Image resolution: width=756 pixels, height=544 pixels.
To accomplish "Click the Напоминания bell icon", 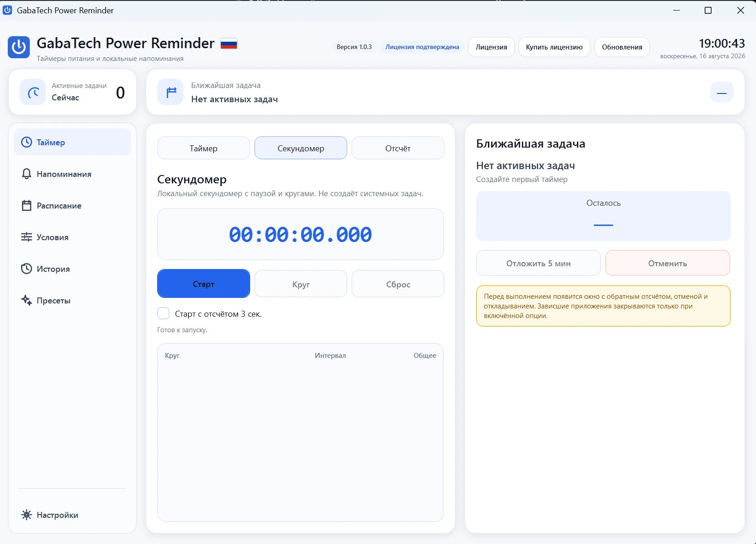I will click(27, 174).
